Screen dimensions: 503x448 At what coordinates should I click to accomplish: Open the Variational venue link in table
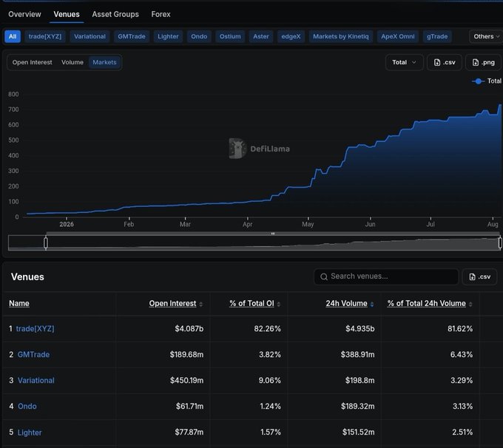click(36, 381)
